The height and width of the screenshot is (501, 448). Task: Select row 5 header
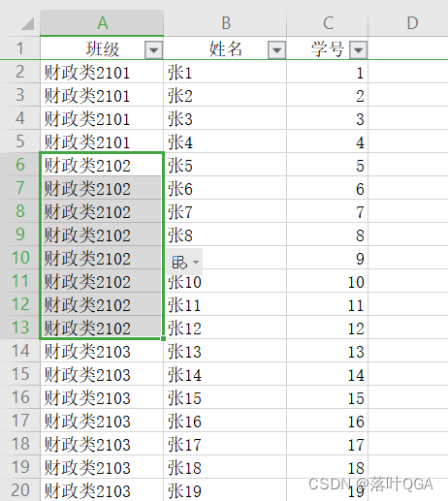pyautogui.click(x=20, y=141)
